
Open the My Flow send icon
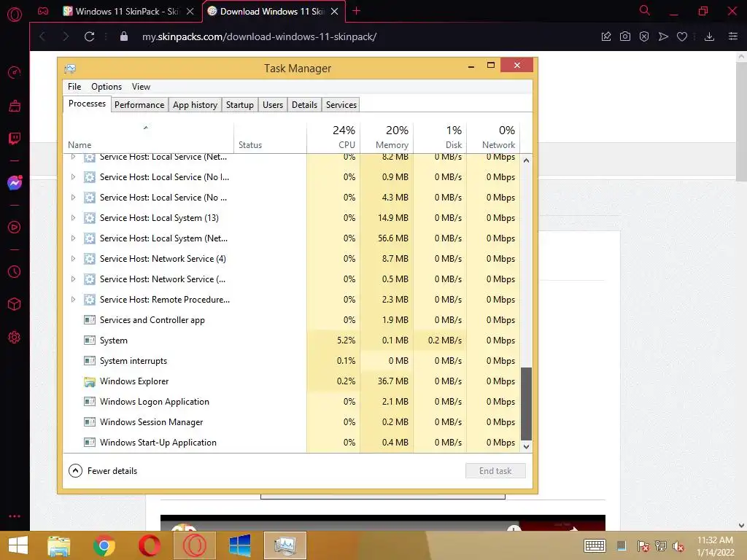point(663,36)
